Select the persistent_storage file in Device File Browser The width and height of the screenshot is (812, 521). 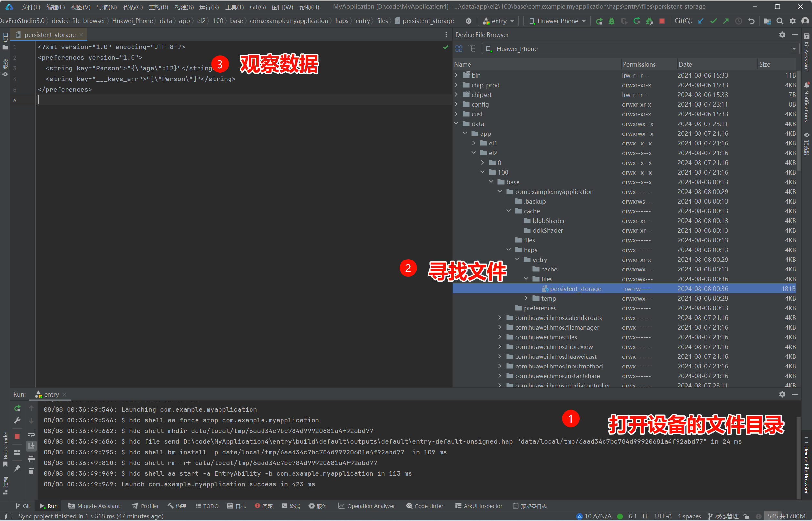point(575,289)
